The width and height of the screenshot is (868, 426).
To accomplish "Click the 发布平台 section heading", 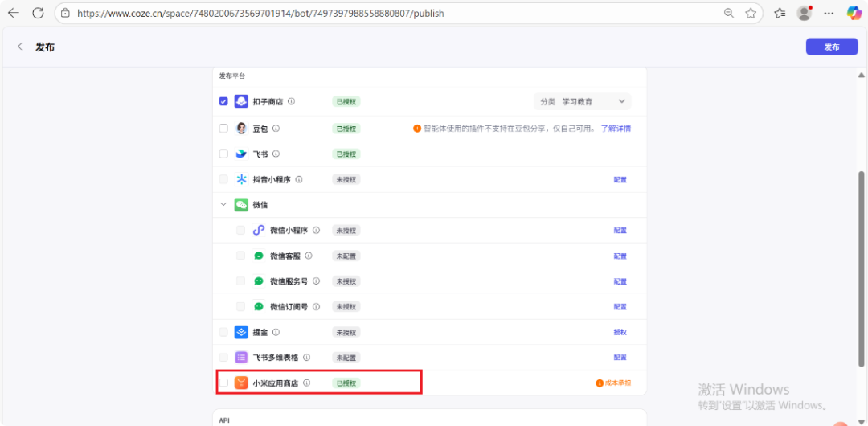I will coord(232,76).
